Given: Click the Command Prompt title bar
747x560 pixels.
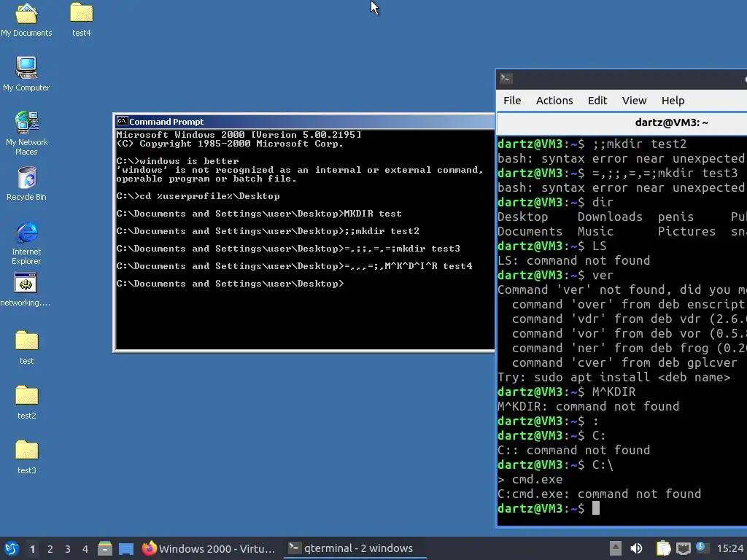Looking at the screenshot, I should (x=305, y=122).
